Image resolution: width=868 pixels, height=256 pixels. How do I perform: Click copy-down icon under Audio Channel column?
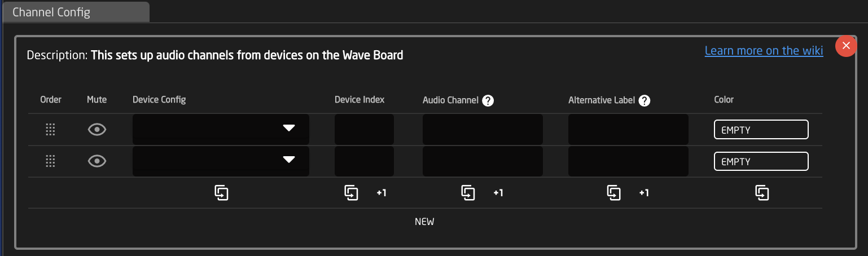pyautogui.click(x=468, y=193)
